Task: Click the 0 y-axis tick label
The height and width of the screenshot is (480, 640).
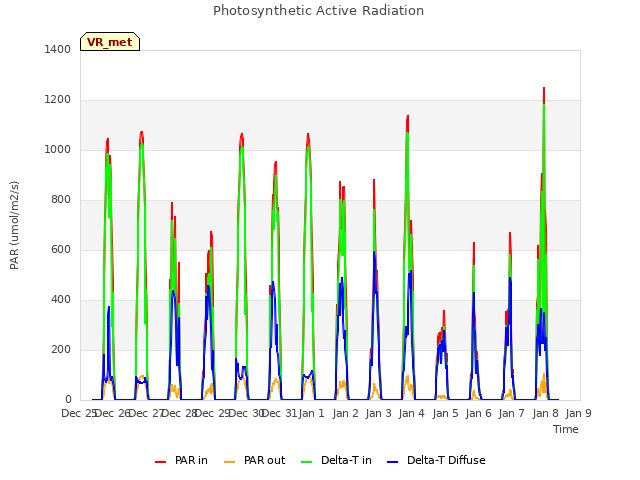Action: [68, 399]
